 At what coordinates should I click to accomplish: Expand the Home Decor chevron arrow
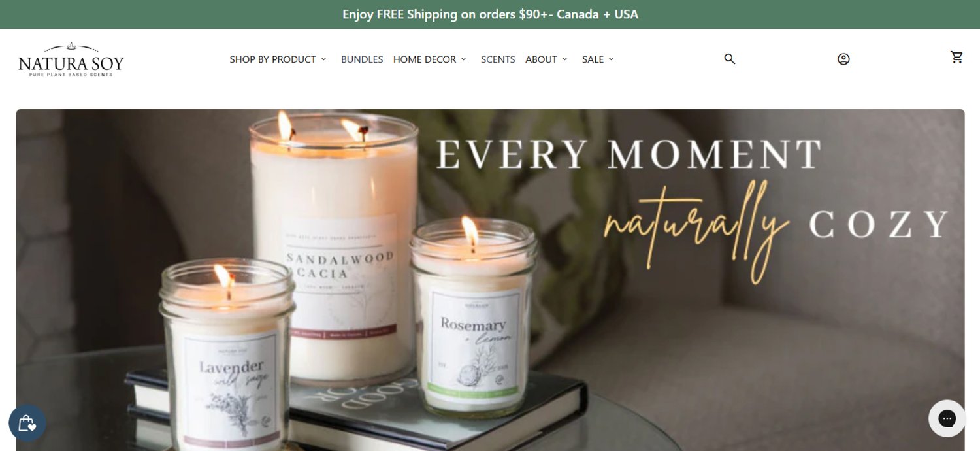point(463,59)
